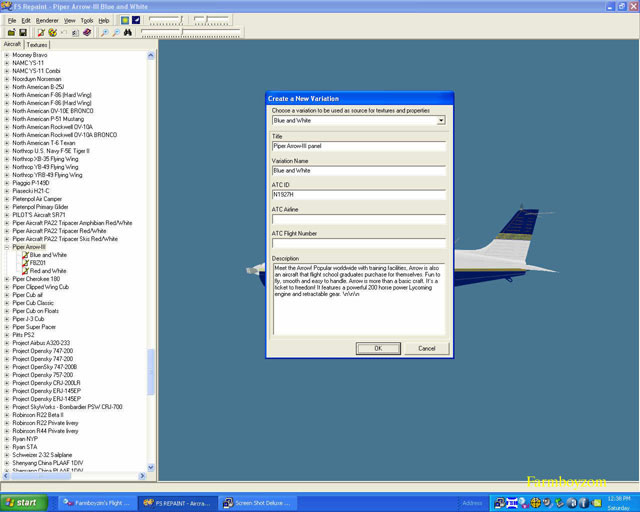Click the first top toolbar slider
This screenshot has width=640, height=512.
click(x=166, y=20)
